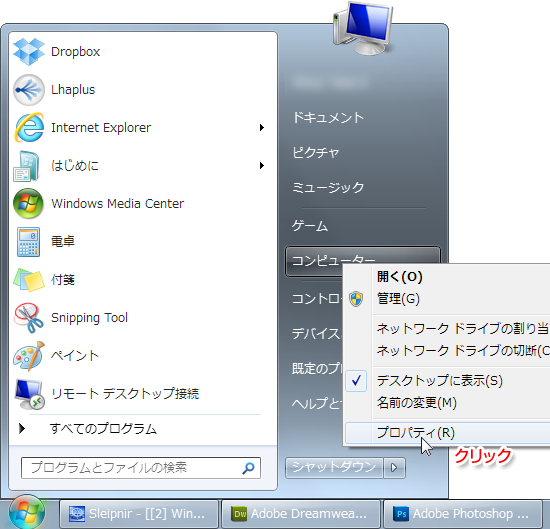Screen dimensions: 550x529
Task: Open the ヘルプとサポート link
Action: 316,404
